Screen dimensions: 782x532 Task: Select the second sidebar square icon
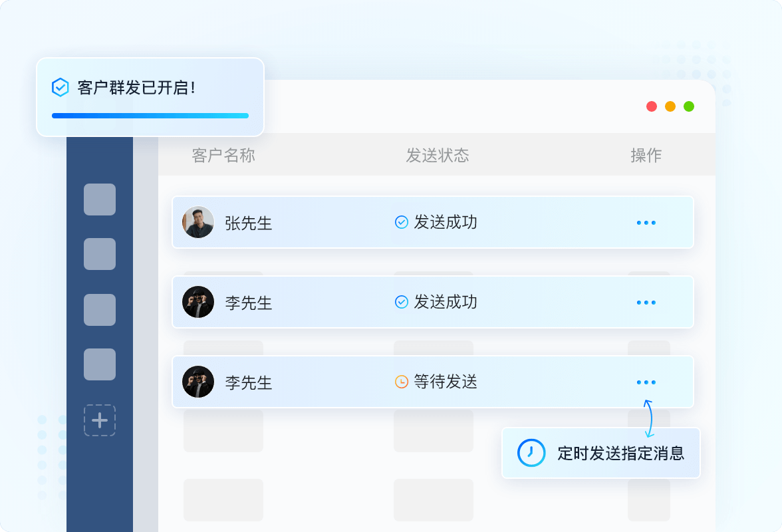coord(100,254)
